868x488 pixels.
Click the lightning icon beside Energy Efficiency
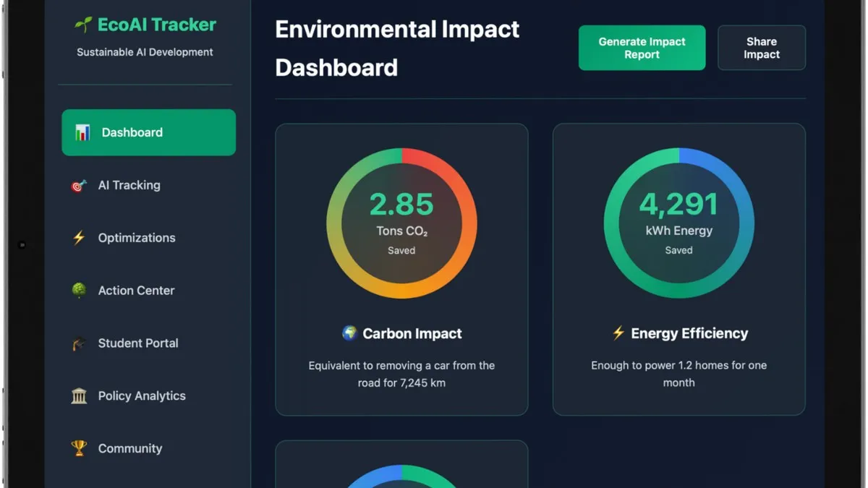pyautogui.click(x=620, y=333)
